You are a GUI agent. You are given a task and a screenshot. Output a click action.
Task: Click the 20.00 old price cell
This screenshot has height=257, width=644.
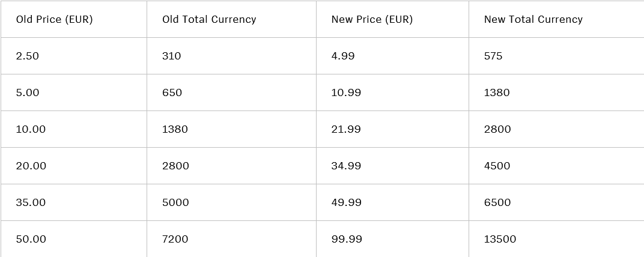point(31,166)
